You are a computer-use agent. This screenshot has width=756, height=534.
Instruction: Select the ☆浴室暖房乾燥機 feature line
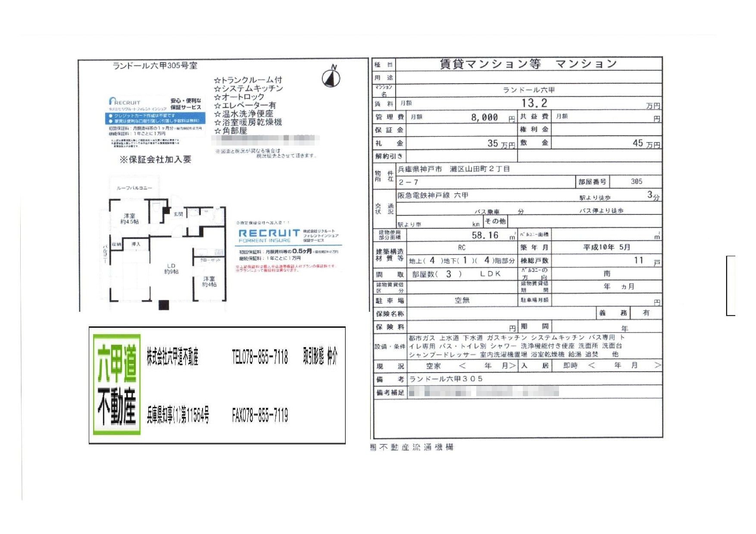tap(248, 122)
